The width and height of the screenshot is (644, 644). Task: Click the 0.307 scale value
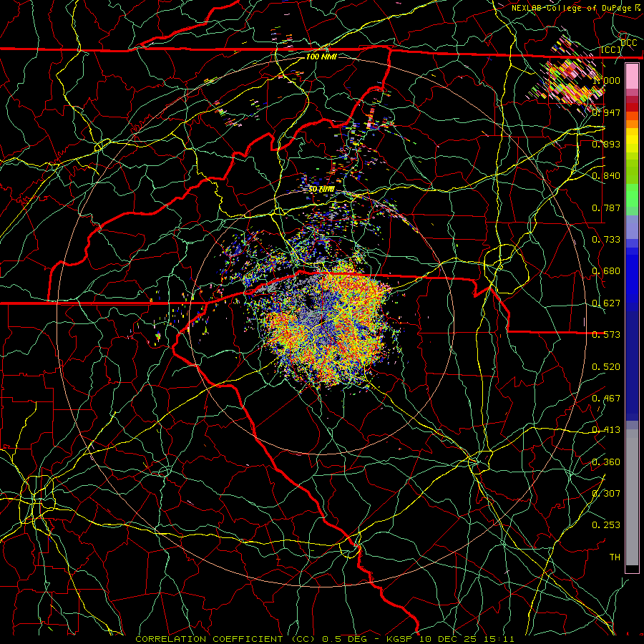(x=606, y=493)
